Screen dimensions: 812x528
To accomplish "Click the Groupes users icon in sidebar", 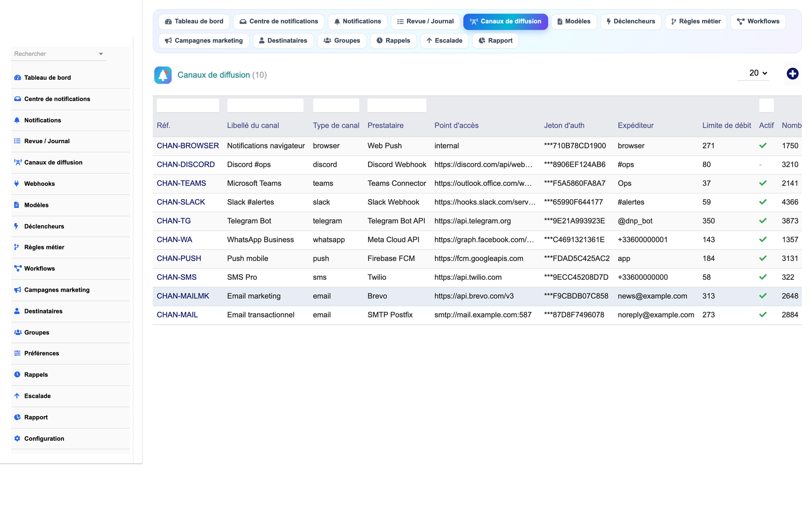I will pos(18,332).
